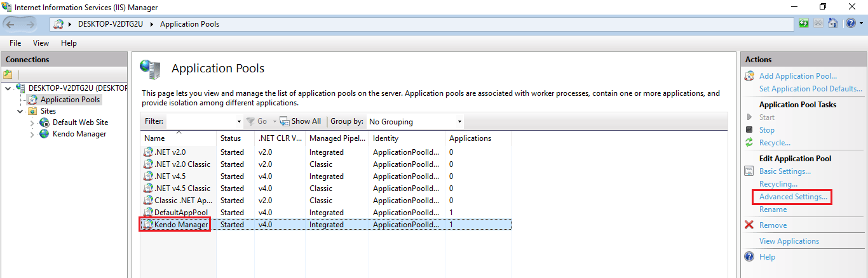Open the address bar help dropdown arrow
Screen dimensions: 868x278
click(x=860, y=23)
